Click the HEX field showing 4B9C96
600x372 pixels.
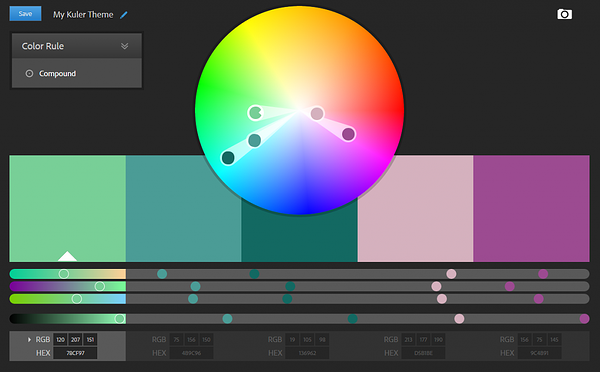coord(191,353)
